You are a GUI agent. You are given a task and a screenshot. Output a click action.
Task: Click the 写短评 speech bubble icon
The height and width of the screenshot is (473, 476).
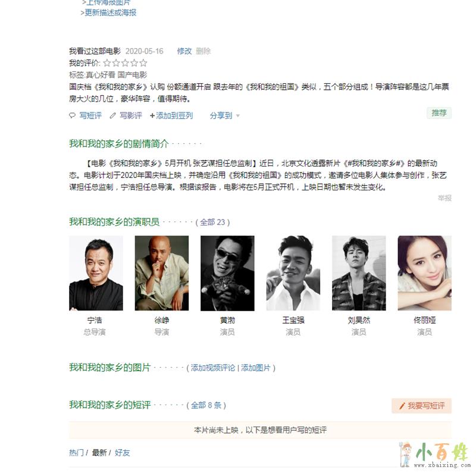tap(72, 115)
